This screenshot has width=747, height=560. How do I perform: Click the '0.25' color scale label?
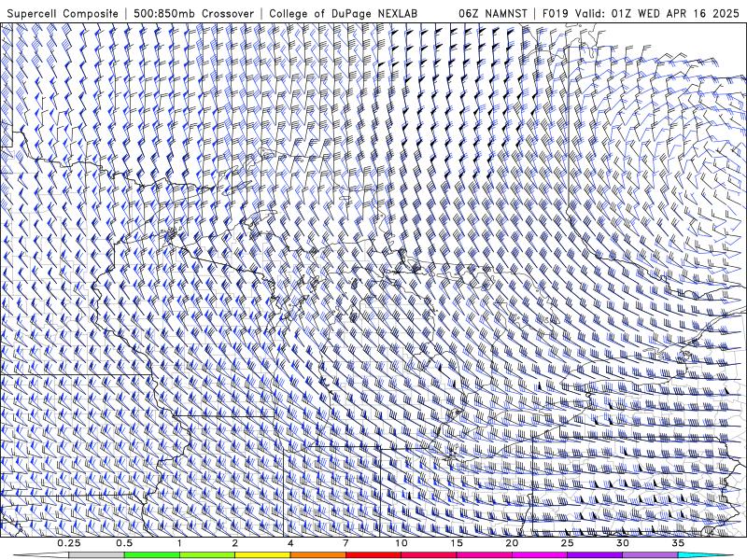point(69,543)
